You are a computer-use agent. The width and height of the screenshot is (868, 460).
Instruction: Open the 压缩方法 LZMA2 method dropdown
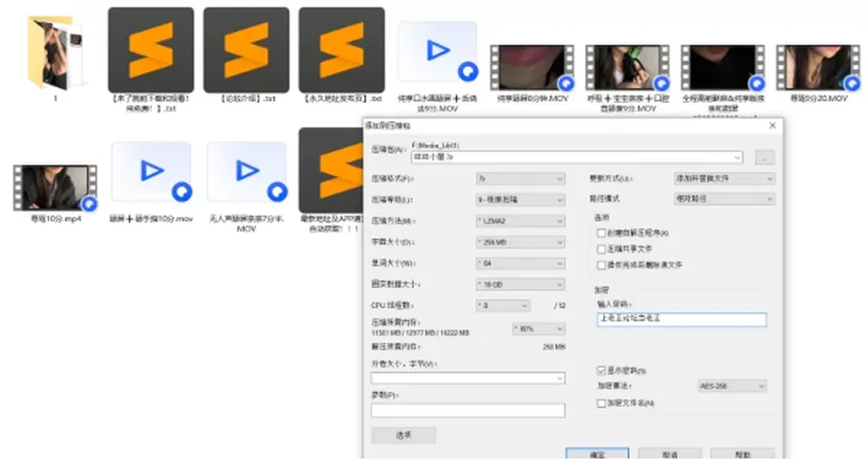tap(521, 221)
